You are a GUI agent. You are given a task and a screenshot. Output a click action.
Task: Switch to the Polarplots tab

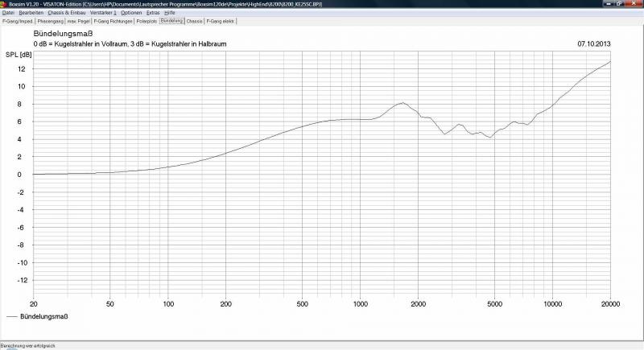click(x=147, y=21)
